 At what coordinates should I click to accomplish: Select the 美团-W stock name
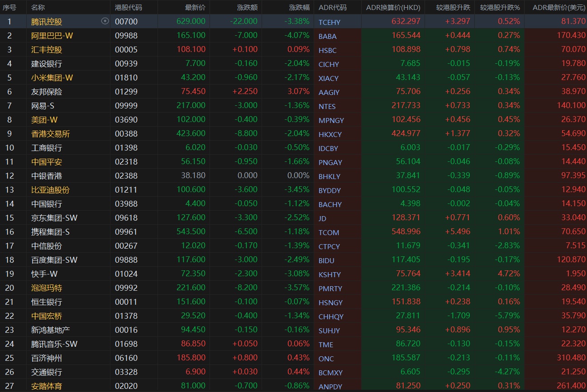click(x=44, y=119)
